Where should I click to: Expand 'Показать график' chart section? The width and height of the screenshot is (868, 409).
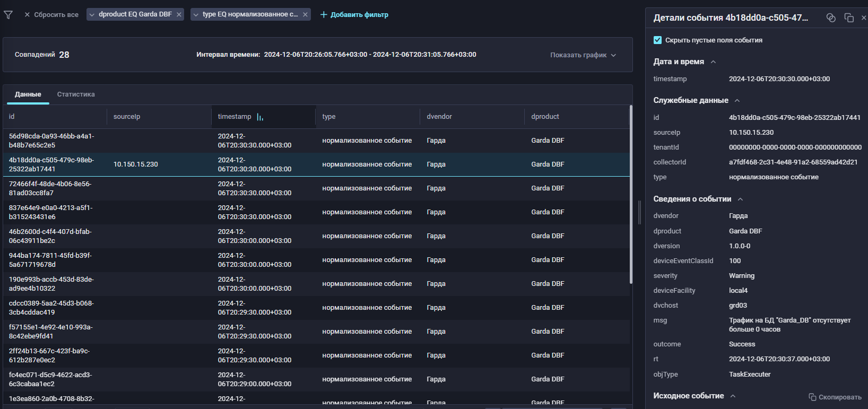pyautogui.click(x=583, y=55)
